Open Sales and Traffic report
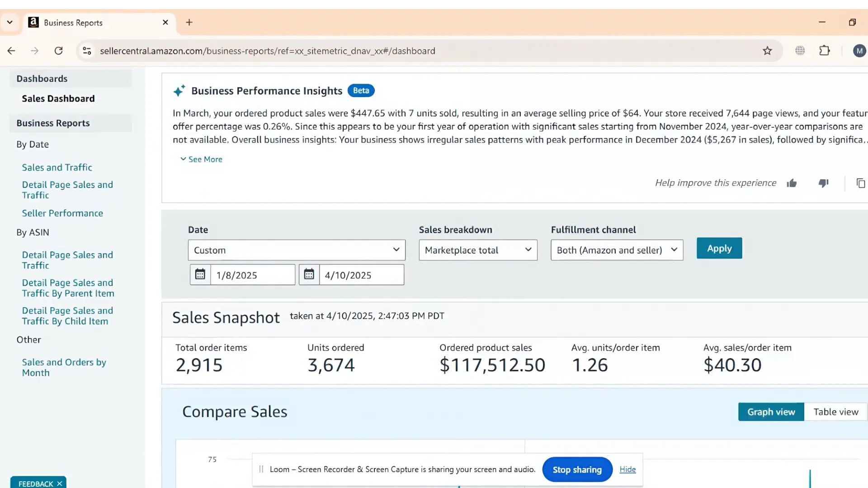This screenshot has height=488, width=868. click(x=57, y=167)
